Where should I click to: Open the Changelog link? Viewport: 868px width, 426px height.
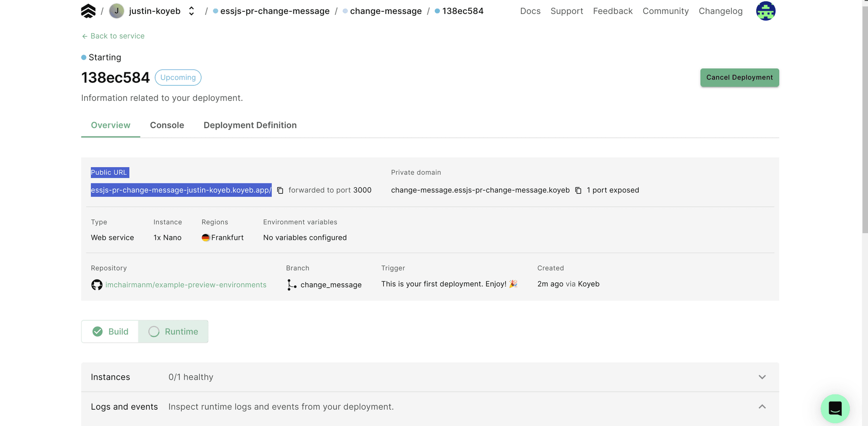[x=720, y=11]
